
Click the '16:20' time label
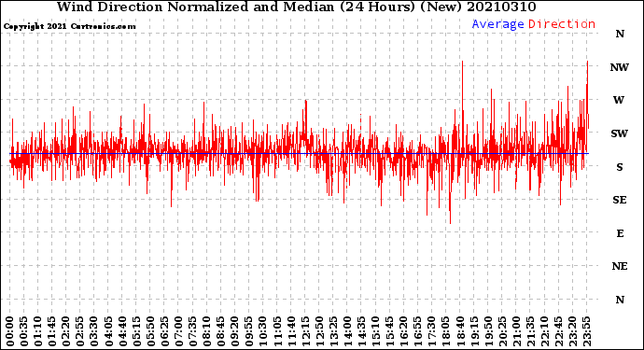click(x=404, y=331)
